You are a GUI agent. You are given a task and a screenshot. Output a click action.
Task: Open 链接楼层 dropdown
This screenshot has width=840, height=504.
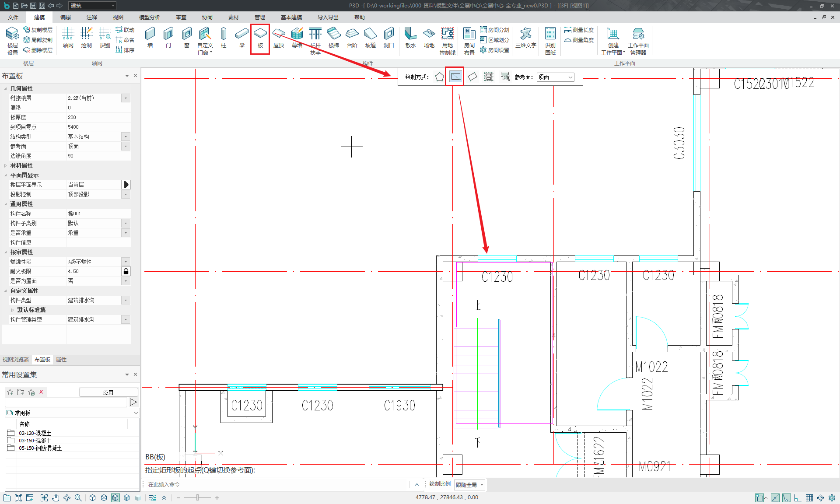[126, 98]
